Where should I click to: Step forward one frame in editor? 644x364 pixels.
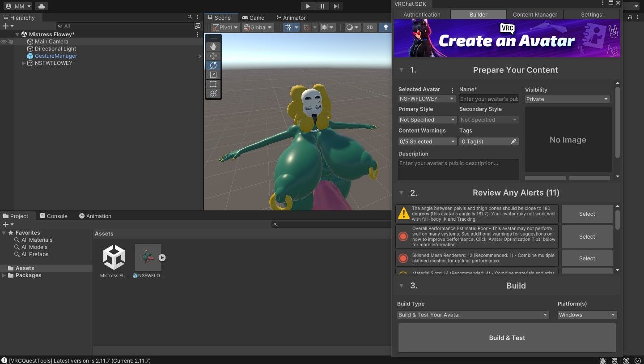pos(336,6)
